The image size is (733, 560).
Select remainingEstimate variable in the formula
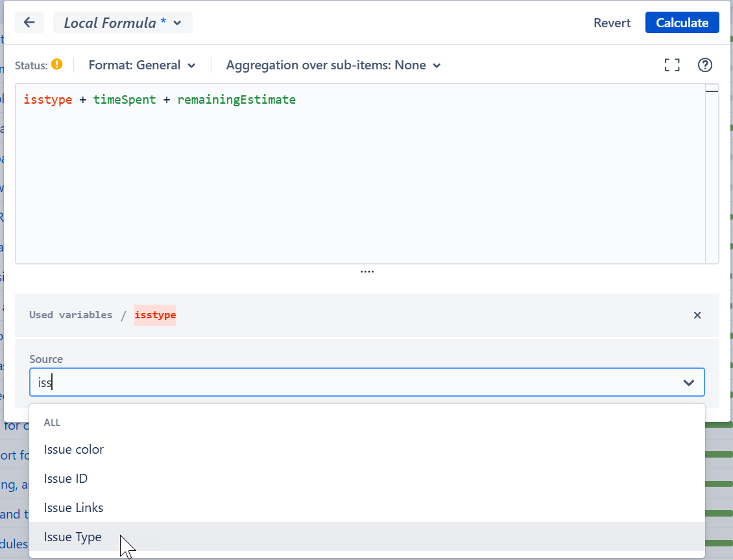tap(236, 100)
